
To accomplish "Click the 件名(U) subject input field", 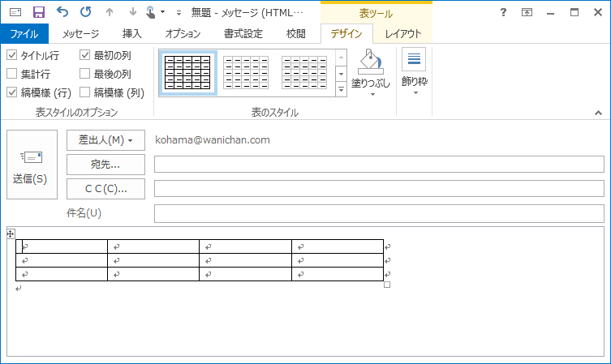I will click(379, 213).
